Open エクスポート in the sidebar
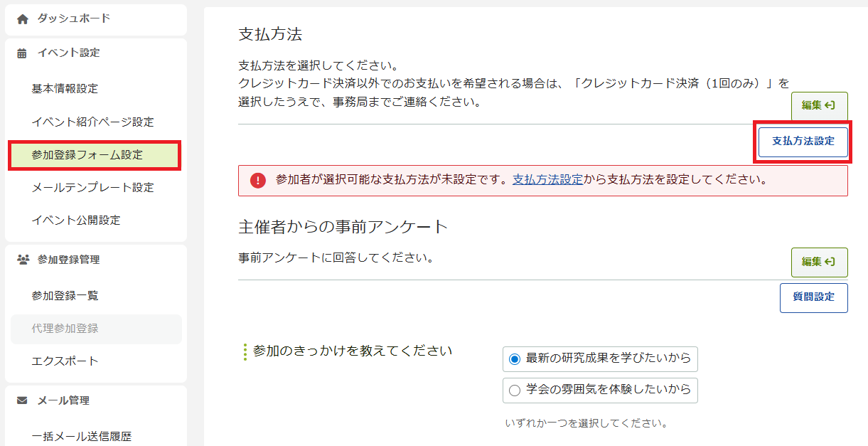Screen dimensions: 868x446 point(65,361)
